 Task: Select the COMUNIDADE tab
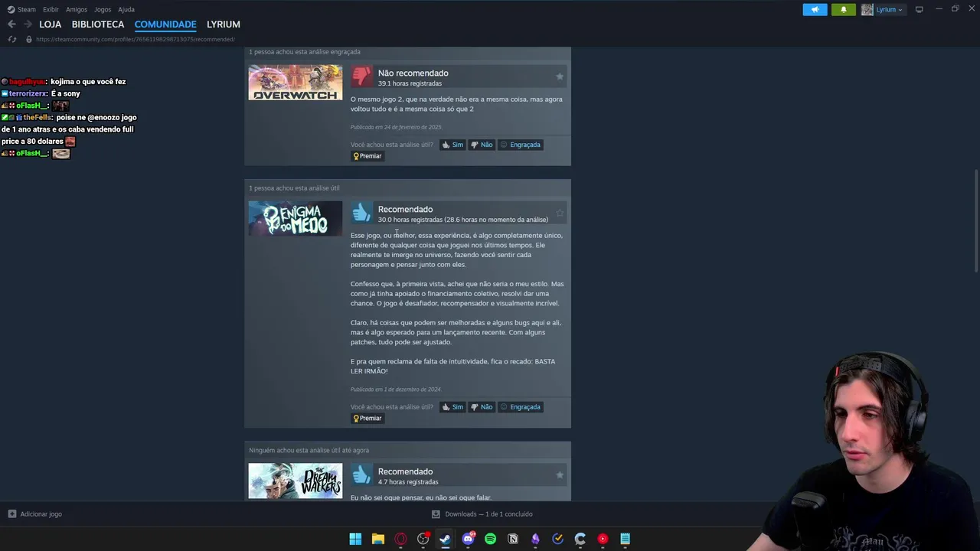point(165,24)
